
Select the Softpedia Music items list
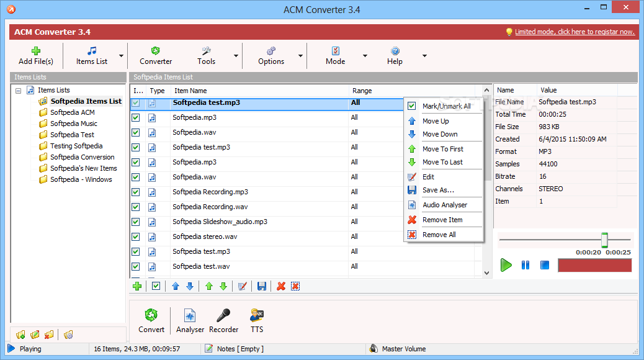[x=74, y=124]
